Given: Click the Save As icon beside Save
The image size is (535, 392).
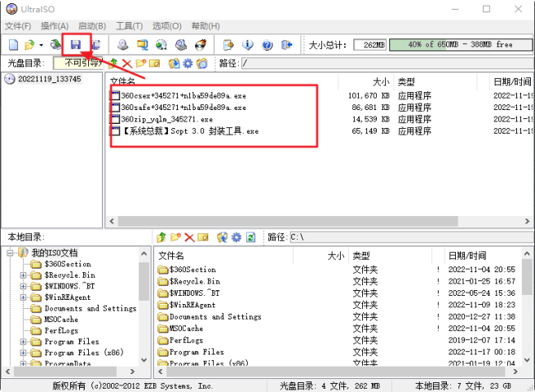Looking at the screenshot, I should (96, 45).
